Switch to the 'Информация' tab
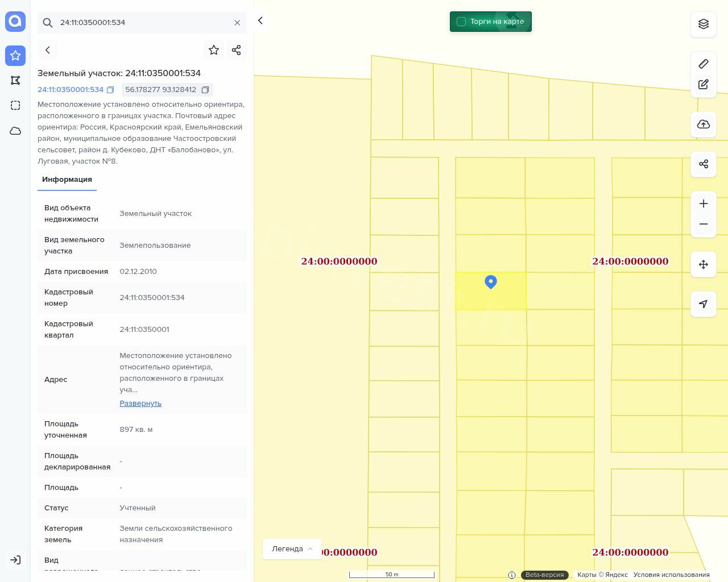728x582 pixels. click(x=67, y=180)
